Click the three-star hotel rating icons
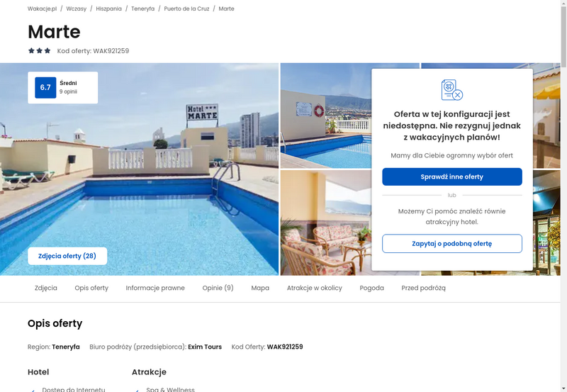Viewport: 567px width, 392px height. (x=40, y=50)
